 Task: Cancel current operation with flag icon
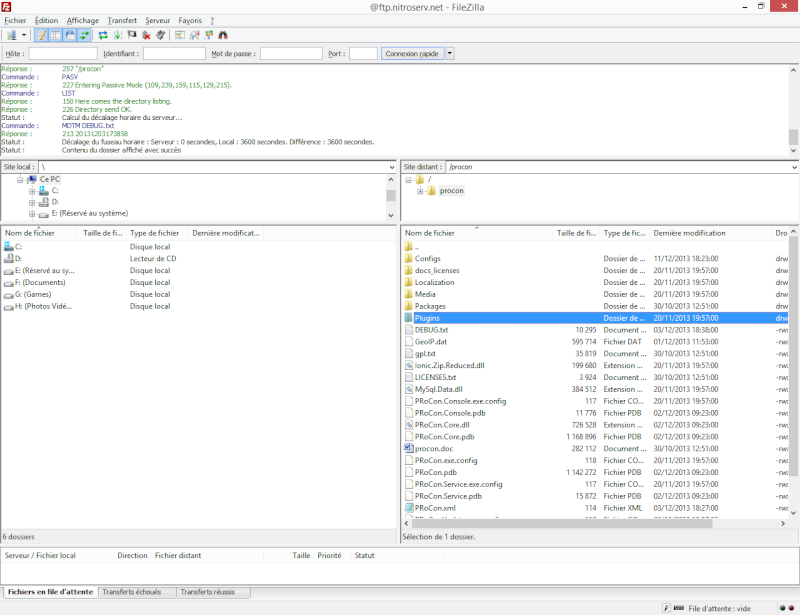coord(132,35)
